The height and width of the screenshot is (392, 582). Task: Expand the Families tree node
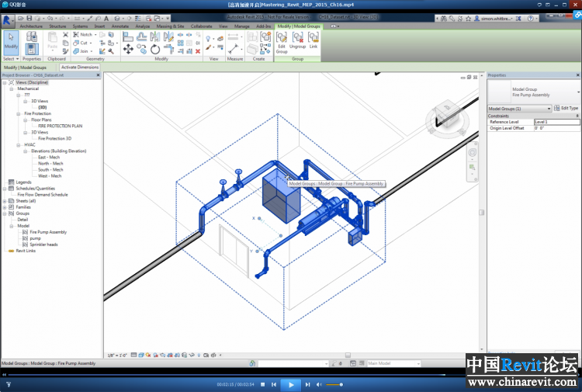(x=5, y=207)
